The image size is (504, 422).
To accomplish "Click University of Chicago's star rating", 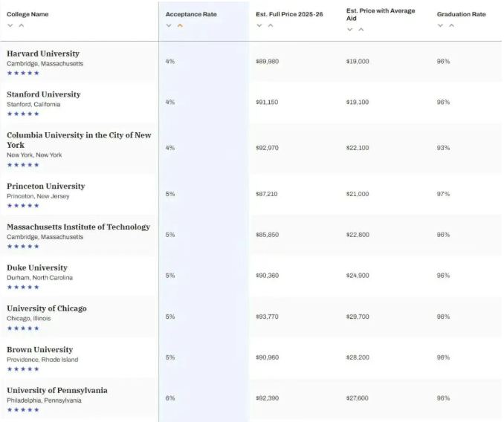I will click(23, 328).
